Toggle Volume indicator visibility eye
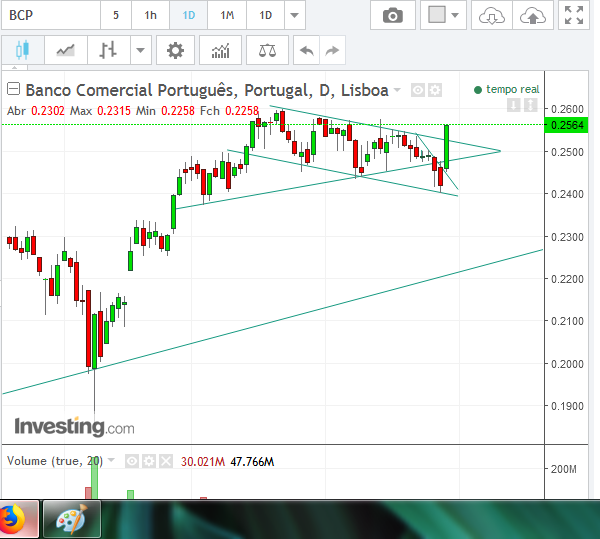Viewport: 600px width, 539px height. pyautogui.click(x=132, y=461)
